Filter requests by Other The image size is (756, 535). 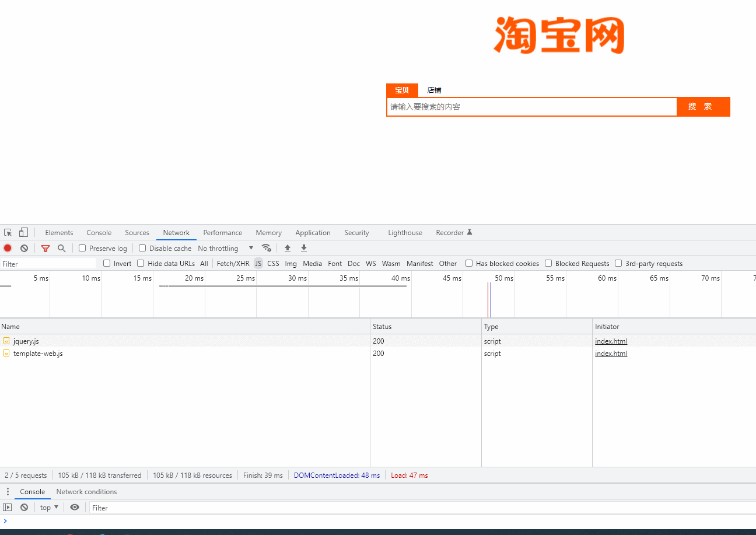click(448, 264)
